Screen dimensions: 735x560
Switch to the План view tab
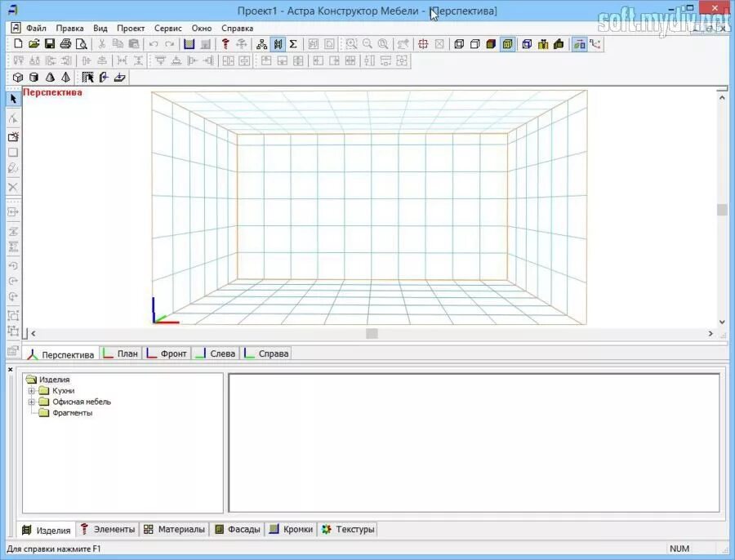click(121, 353)
